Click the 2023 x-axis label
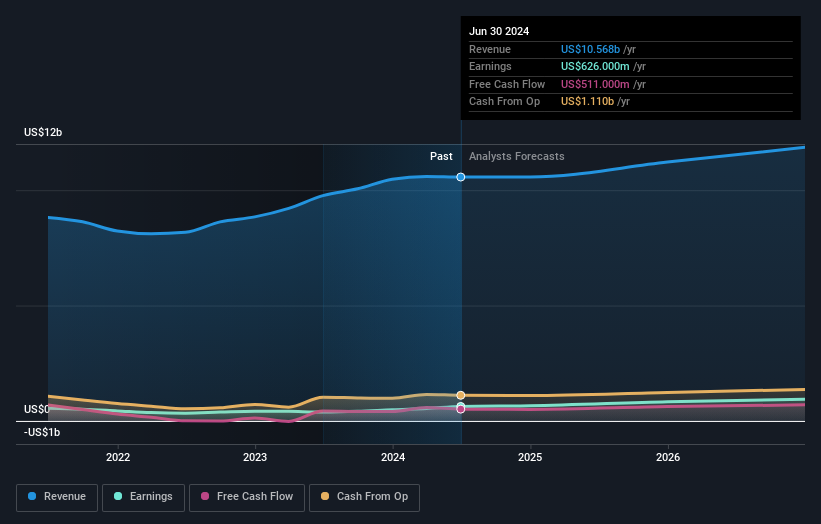This screenshot has height=524, width=821. coord(255,457)
